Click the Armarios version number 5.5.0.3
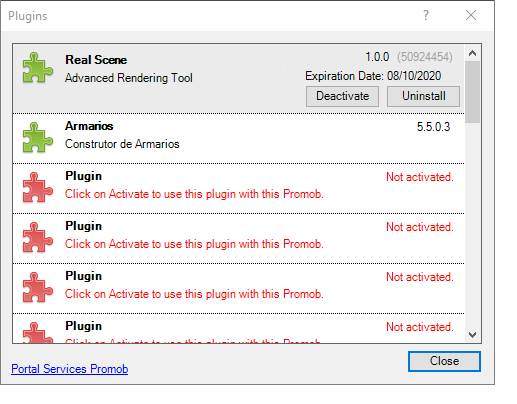517x404 pixels. point(433,127)
